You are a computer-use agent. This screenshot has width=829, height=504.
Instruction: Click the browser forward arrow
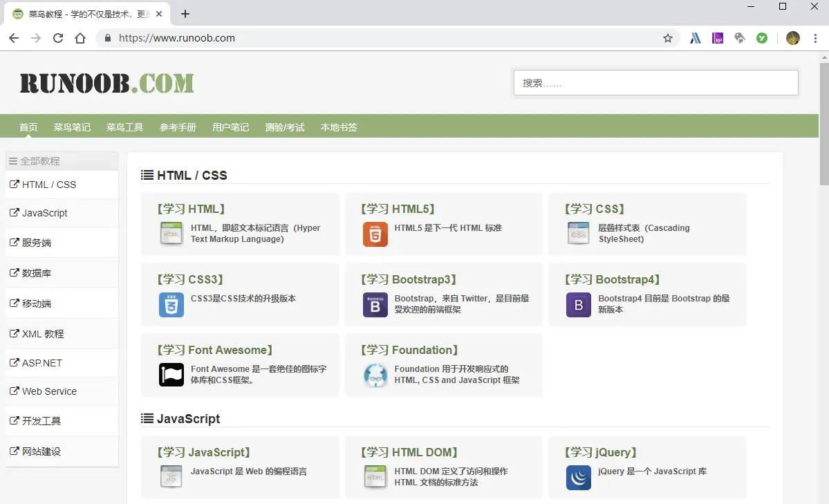pyautogui.click(x=36, y=38)
